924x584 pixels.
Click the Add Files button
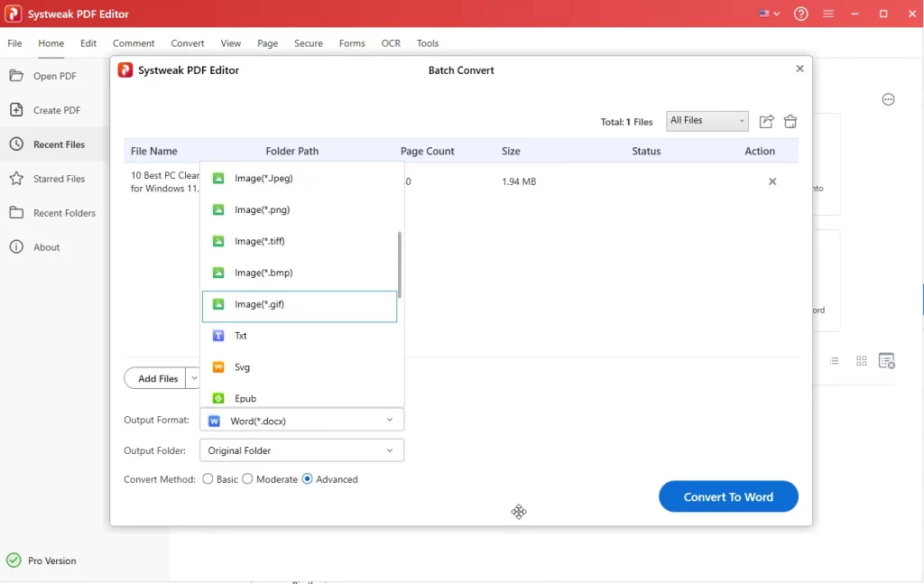[x=155, y=378]
